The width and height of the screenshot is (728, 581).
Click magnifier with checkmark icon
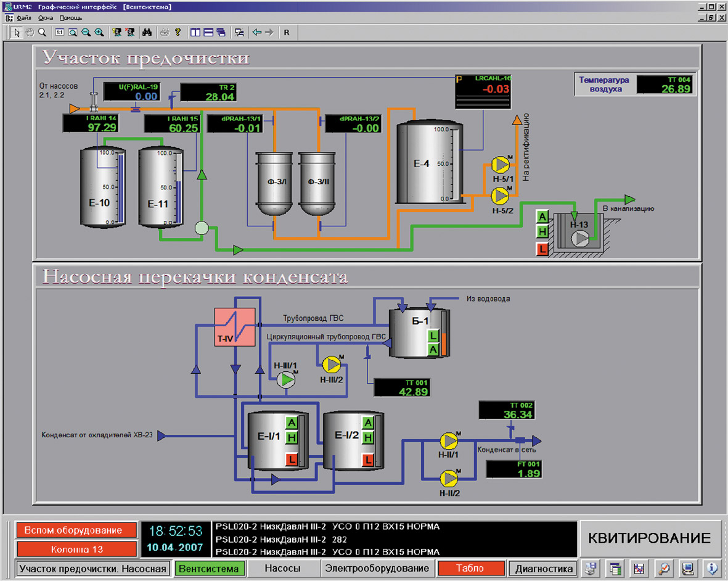tap(664, 569)
